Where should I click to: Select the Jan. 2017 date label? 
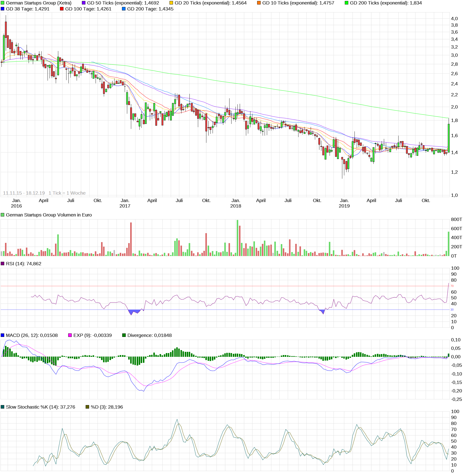[125, 203]
